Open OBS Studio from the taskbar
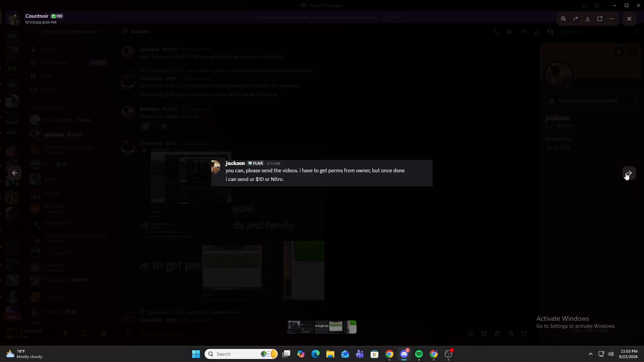 [448, 354]
